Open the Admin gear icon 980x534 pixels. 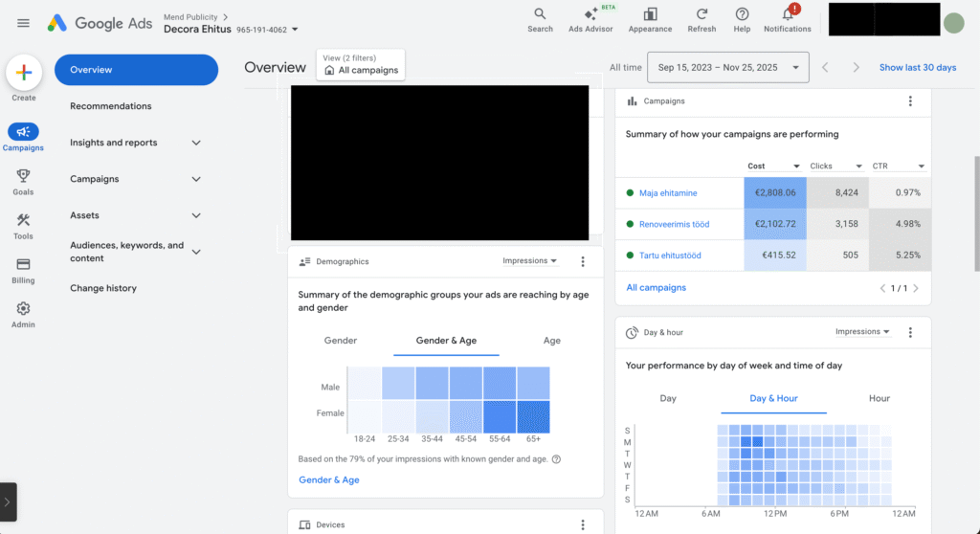[23, 309]
